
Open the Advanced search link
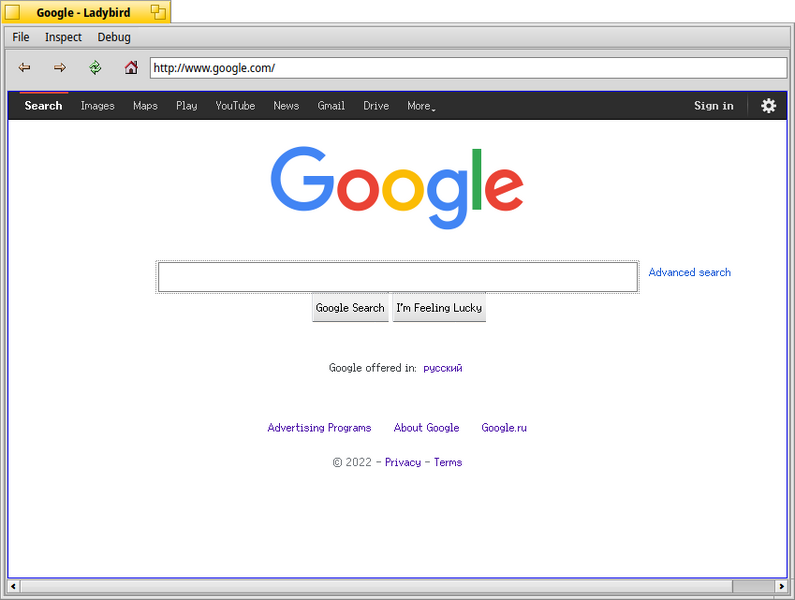tap(690, 272)
